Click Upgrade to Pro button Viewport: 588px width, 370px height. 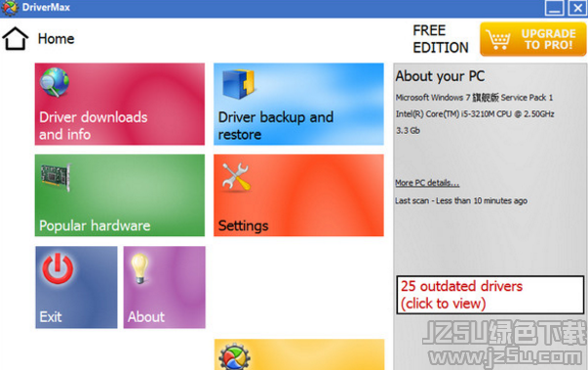tap(532, 39)
